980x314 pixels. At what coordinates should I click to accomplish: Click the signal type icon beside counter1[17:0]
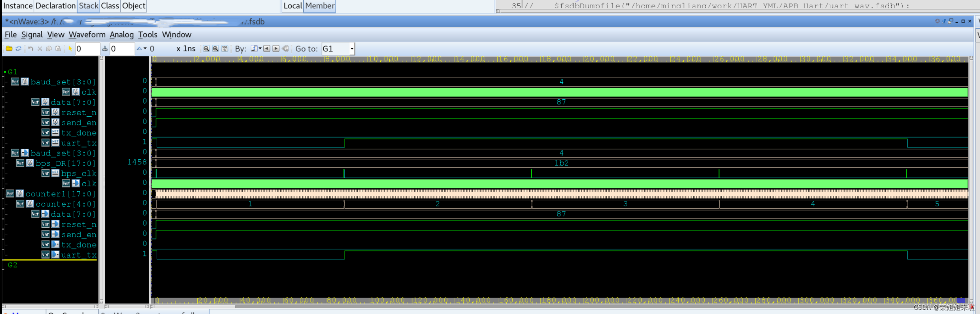pyautogui.click(x=20, y=193)
